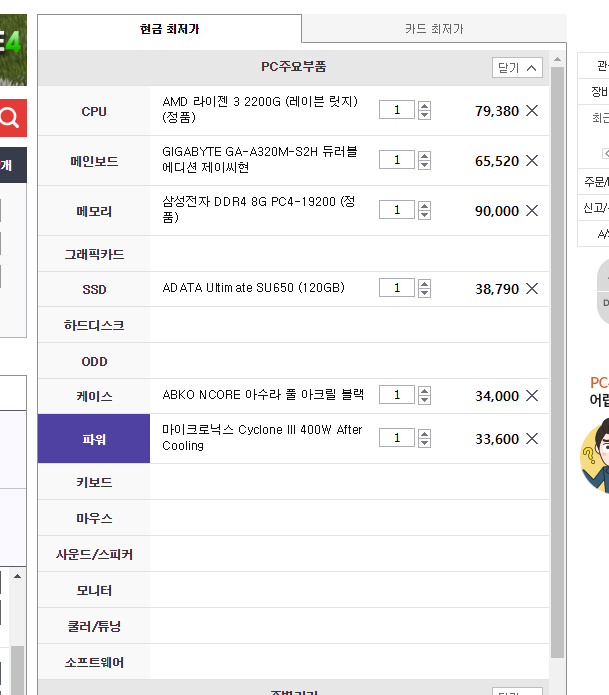Increase power supply quantity with up arrow
Image resolution: width=609 pixels, height=695 pixels.
click(x=425, y=434)
